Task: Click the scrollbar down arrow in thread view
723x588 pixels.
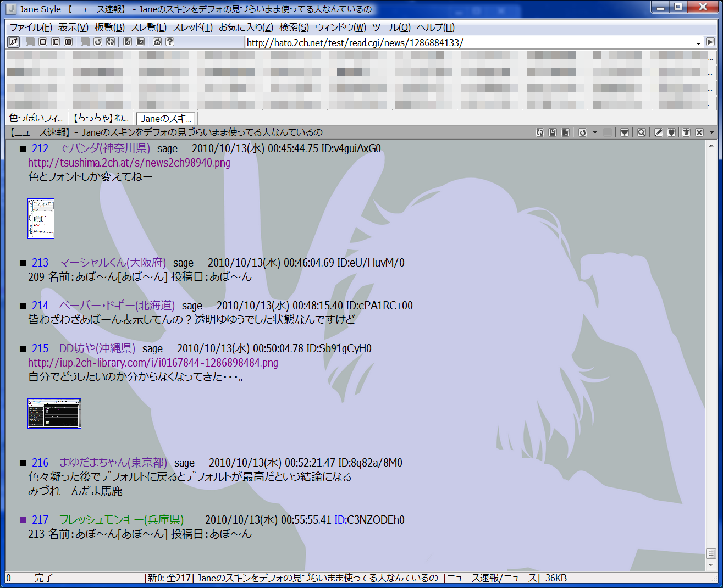Action: (711, 565)
